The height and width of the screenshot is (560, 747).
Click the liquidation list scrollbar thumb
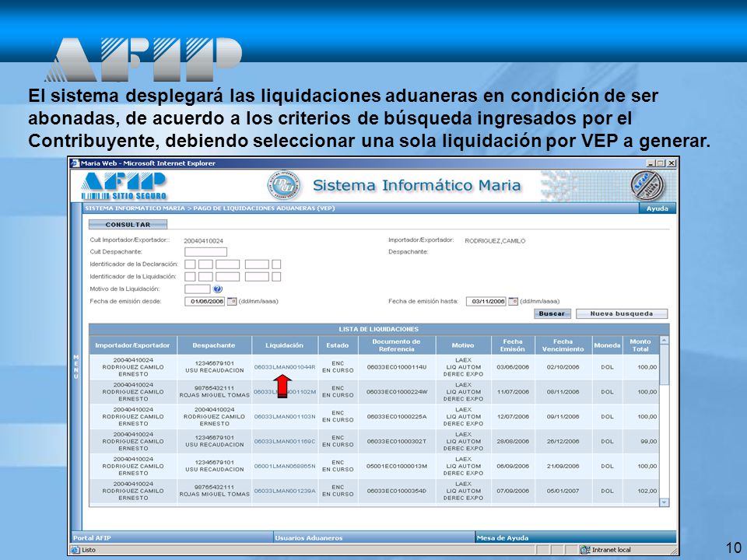click(664, 365)
